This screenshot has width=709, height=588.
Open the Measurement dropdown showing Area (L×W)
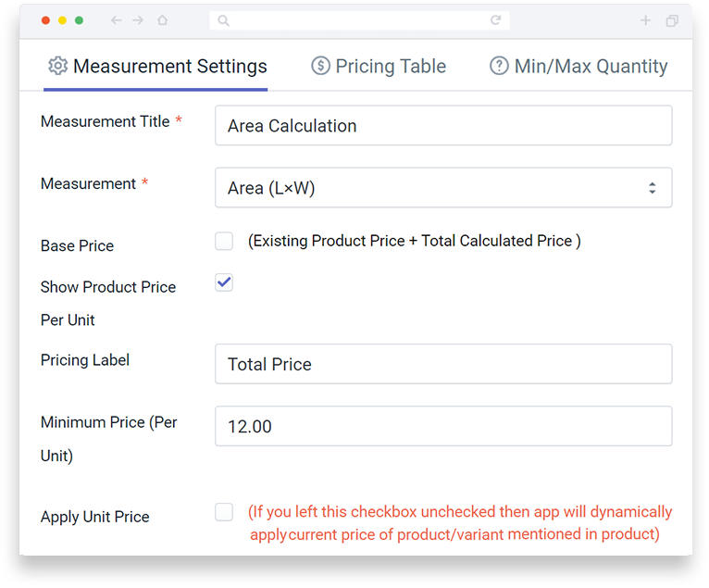tap(443, 188)
